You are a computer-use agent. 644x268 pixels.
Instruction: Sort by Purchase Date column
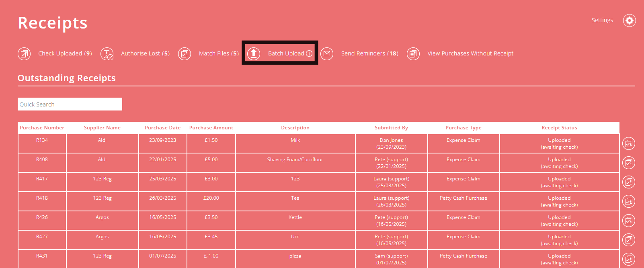pyautogui.click(x=163, y=128)
